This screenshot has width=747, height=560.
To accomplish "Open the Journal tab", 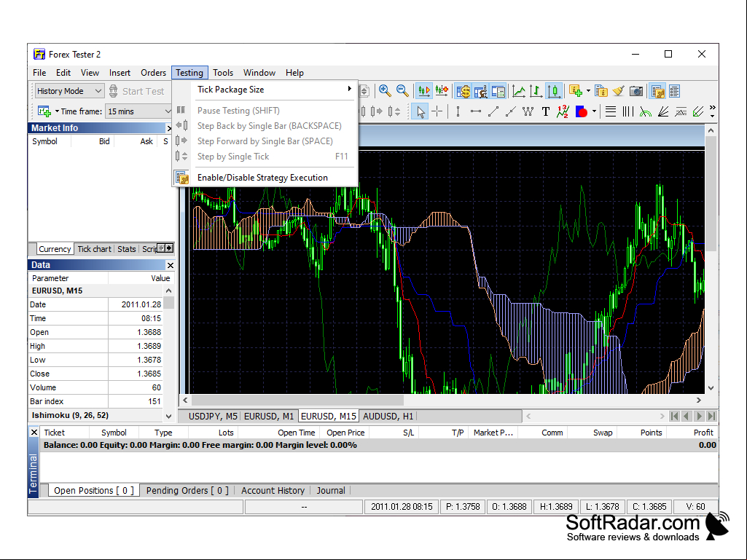I will click(331, 491).
